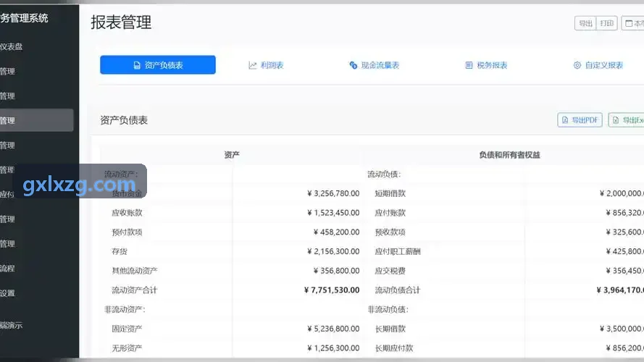
Task: Click the ¥ 1,256,300.00 amount
Action: [x=333, y=348]
